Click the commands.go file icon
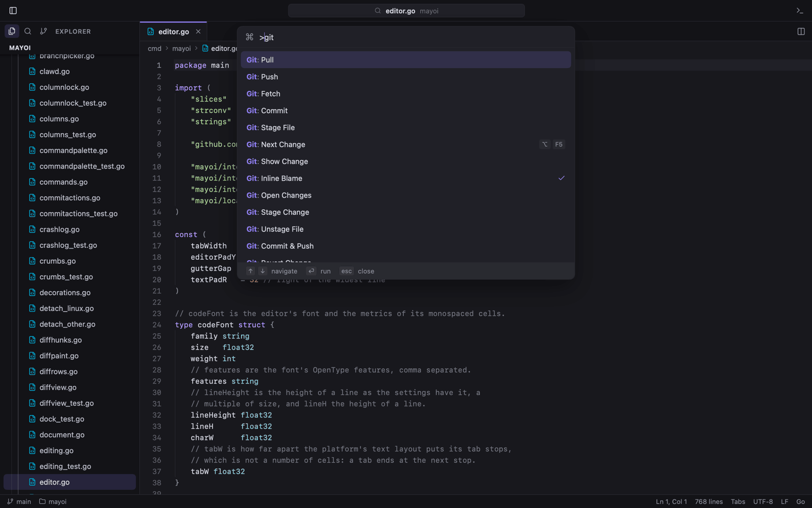Image resolution: width=812 pixels, height=508 pixels. point(32,182)
